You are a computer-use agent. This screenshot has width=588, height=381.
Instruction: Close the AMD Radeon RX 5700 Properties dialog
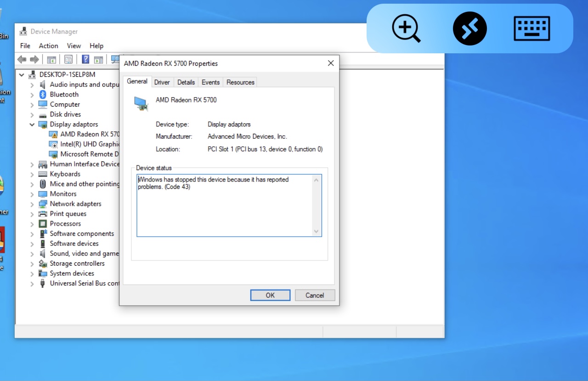point(330,63)
